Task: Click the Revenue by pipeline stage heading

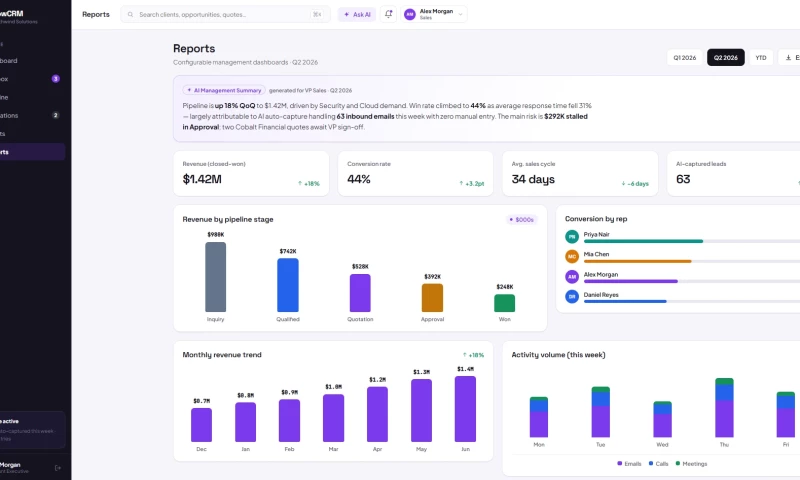Action: [x=228, y=219]
